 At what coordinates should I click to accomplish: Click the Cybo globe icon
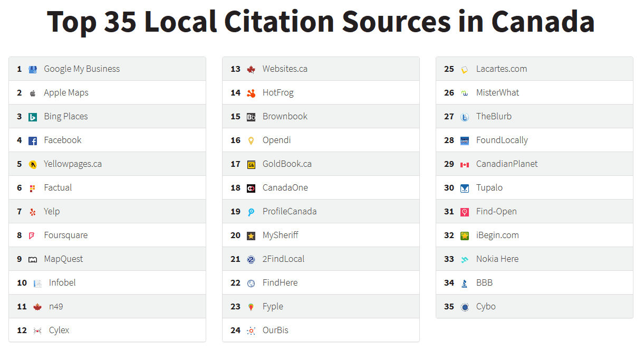tap(465, 306)
